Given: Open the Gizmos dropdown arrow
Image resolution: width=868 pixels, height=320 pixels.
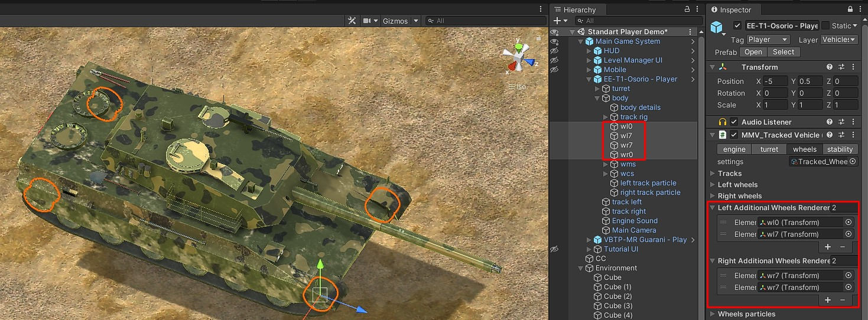Looking at the screenshot, I should (x=416, y=21).
